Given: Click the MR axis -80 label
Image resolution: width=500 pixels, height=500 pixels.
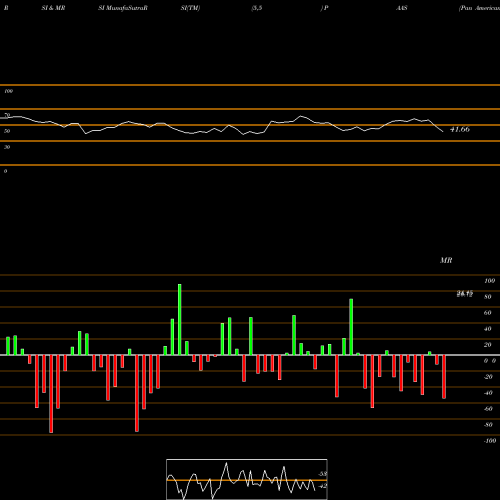Looking at the screenshot, I should 488,425.
